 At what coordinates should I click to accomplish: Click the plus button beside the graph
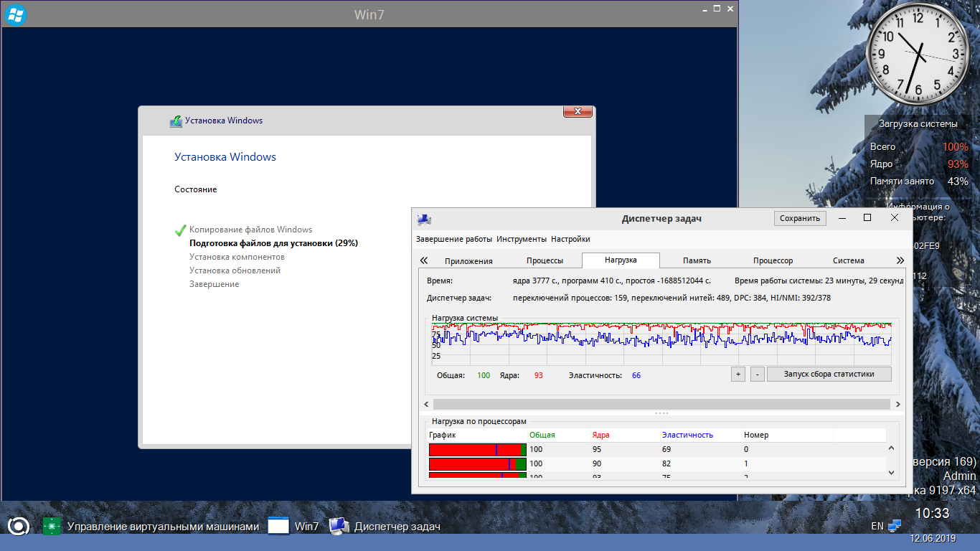click(738, 374)
